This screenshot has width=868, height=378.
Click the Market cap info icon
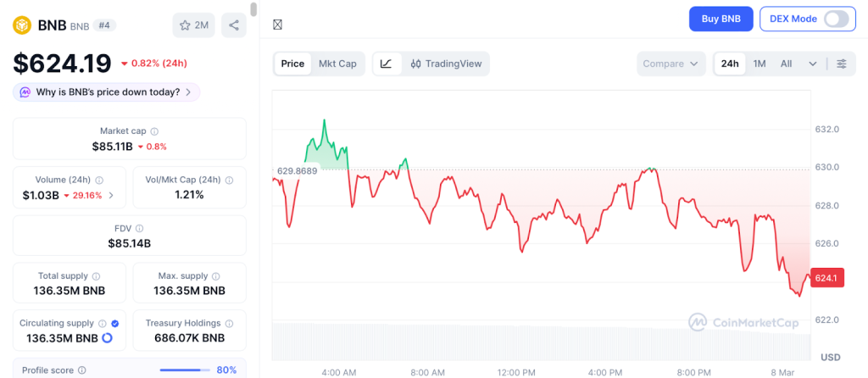coord(154,131)
